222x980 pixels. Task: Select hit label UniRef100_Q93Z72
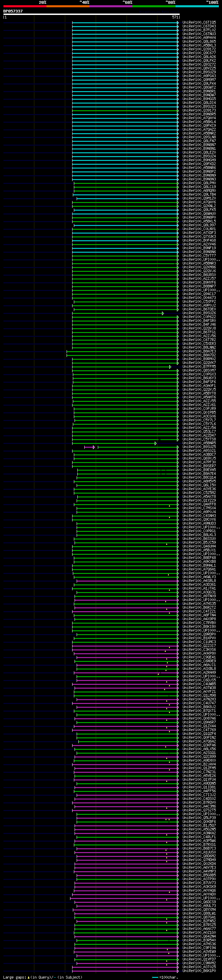(199, 65)
